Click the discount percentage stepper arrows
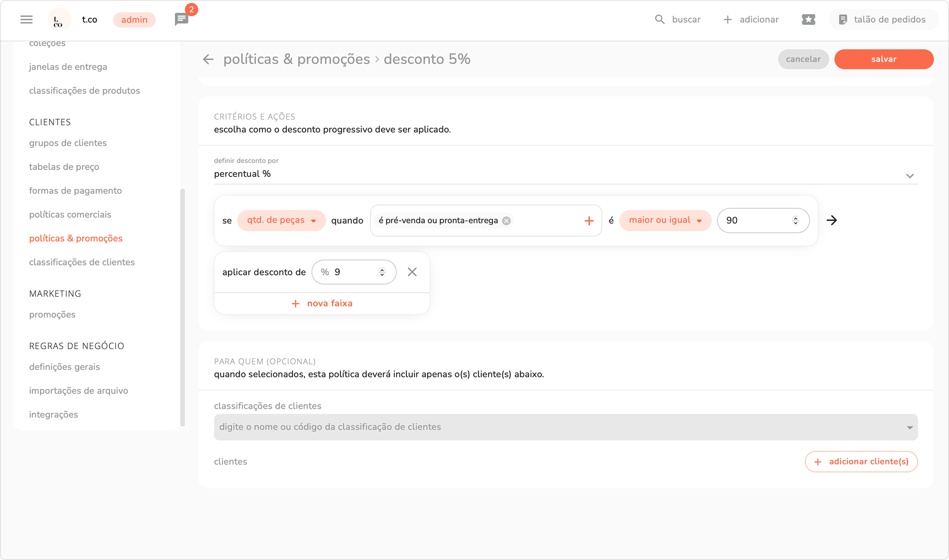 coord(382,272)
